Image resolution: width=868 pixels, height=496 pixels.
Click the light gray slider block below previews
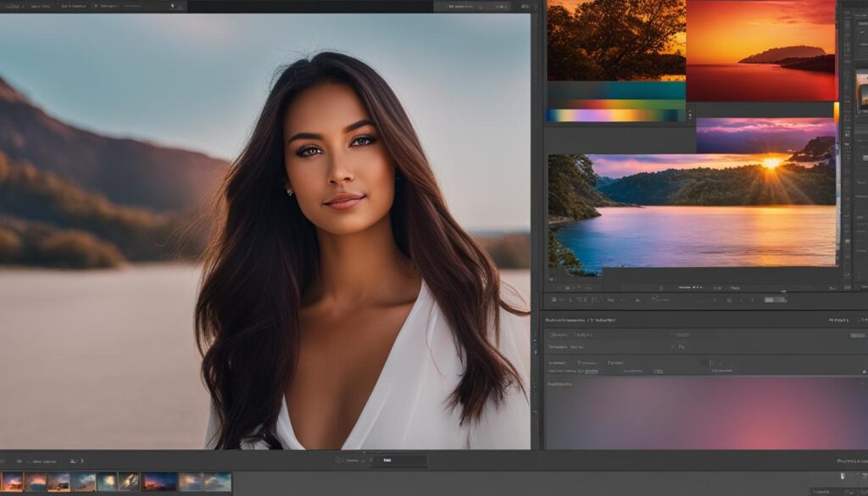775,299
